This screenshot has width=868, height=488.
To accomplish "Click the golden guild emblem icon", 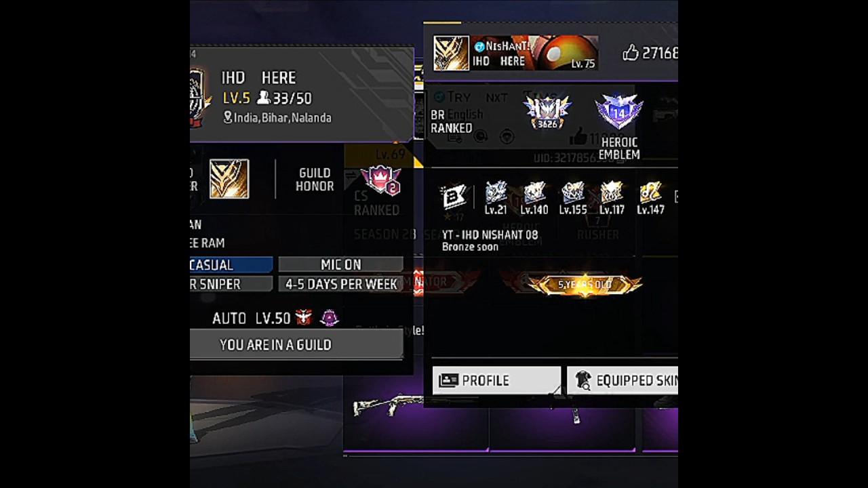I will (x=229, y=179).
